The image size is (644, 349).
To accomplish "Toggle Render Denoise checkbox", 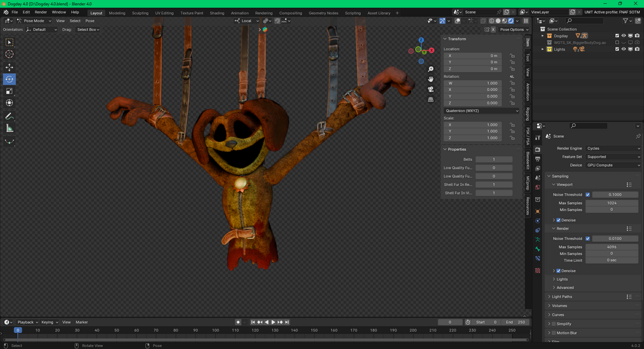I will [x=559, y=271].
